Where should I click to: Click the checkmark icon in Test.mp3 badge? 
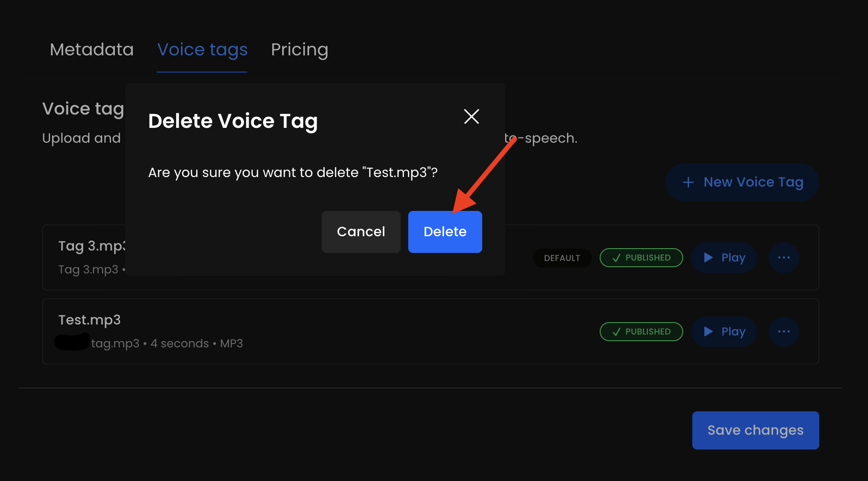pyautogui.click(x=616, y=332)
